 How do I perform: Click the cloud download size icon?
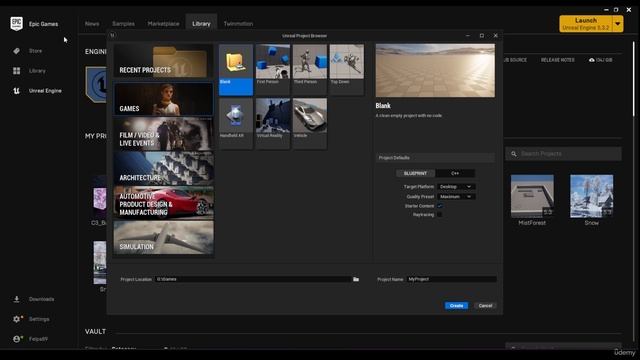click(x=592, y=60)
